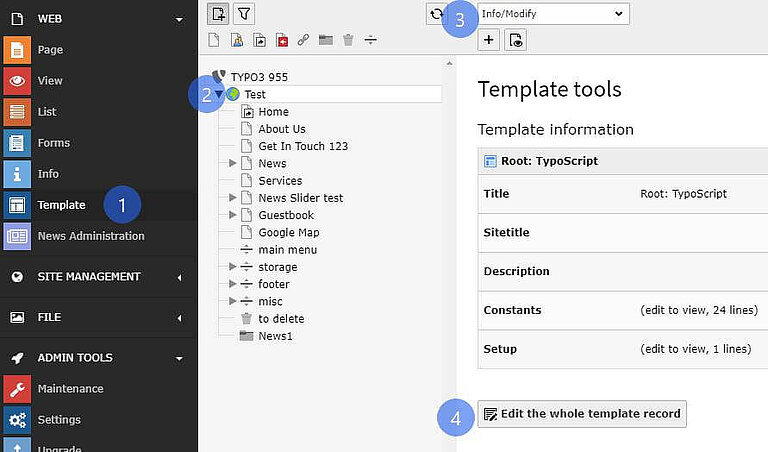Image resolution: width=768 pixels, height=452 pixels.
Task: Expand the FILE module group
Action: [x=178, y=318]
